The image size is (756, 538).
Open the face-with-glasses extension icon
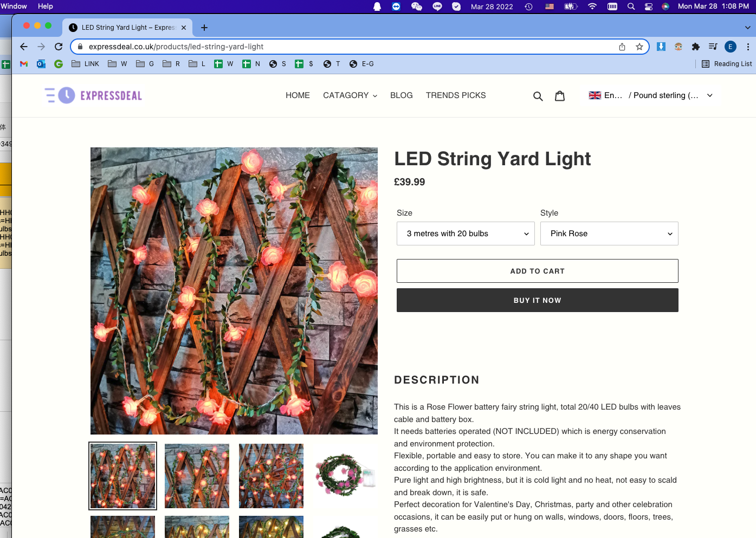tap(679, 47)
